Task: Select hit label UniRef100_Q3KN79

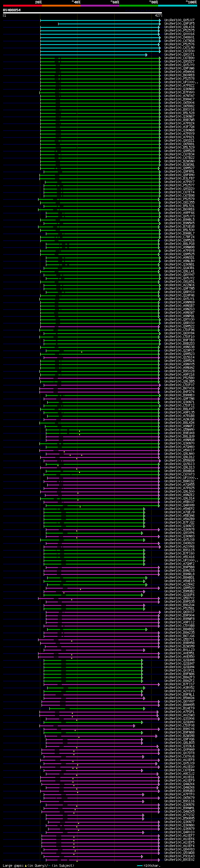Action: click(179, 829)
